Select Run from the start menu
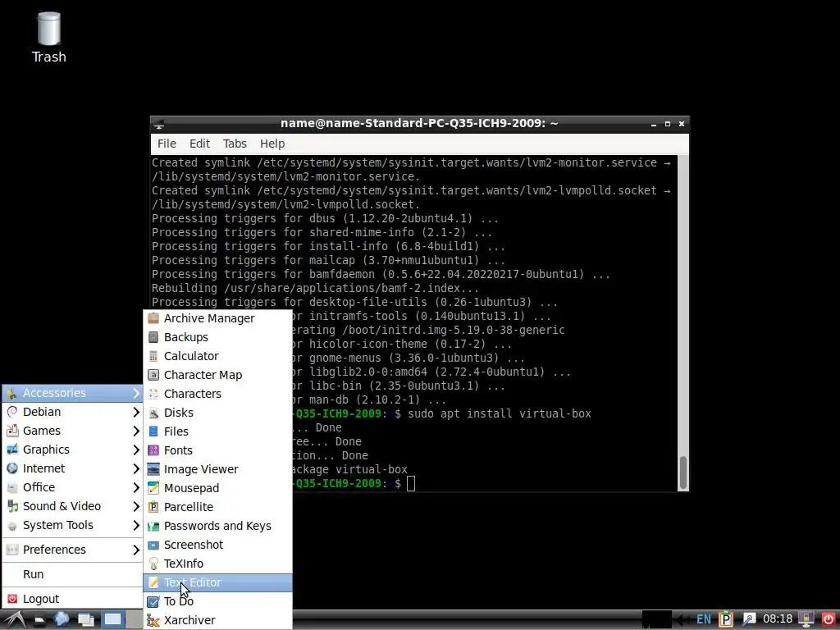Screen dimensions: 840x630 [72, 574]
